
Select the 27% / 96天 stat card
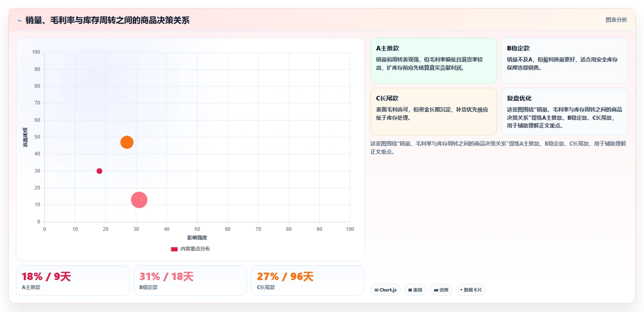[x=308, y=280]
